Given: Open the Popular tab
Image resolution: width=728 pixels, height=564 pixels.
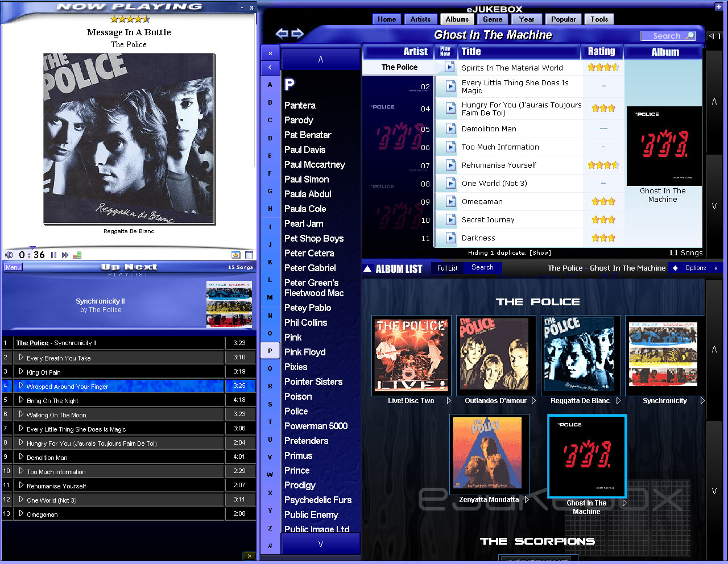Looking at the screenshot, I should 563,19.
